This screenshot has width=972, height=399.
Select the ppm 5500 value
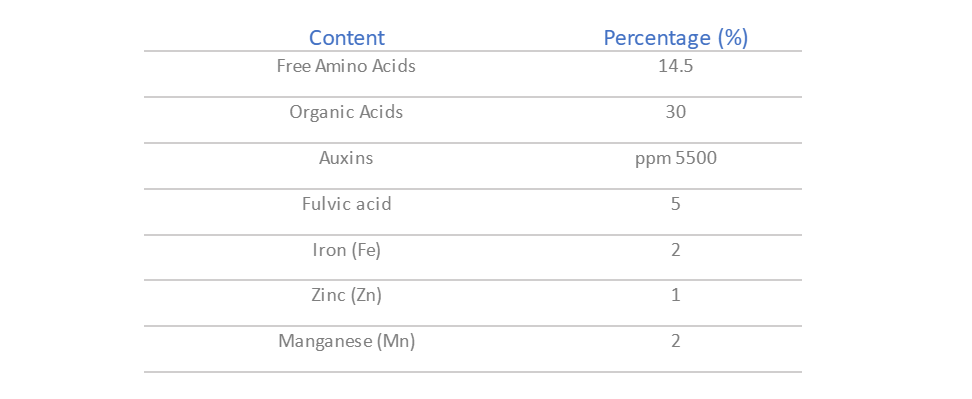tap(676, 159)
